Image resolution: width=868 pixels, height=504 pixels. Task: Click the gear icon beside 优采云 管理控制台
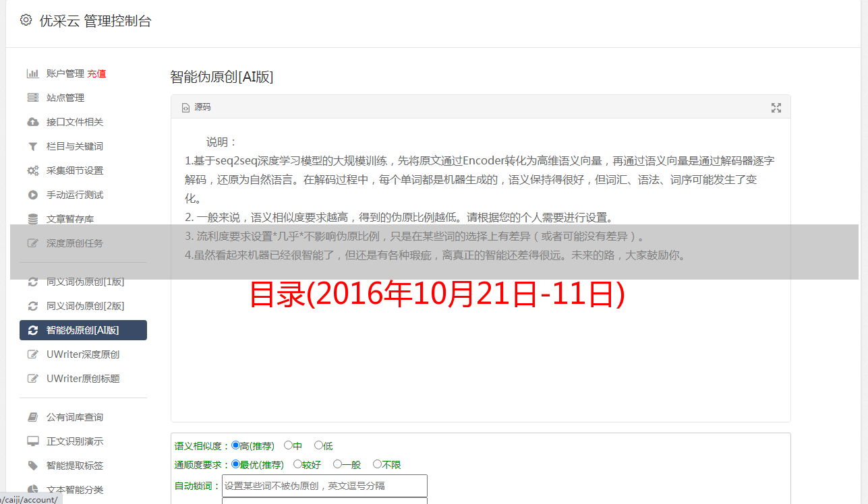coord(26,20)
